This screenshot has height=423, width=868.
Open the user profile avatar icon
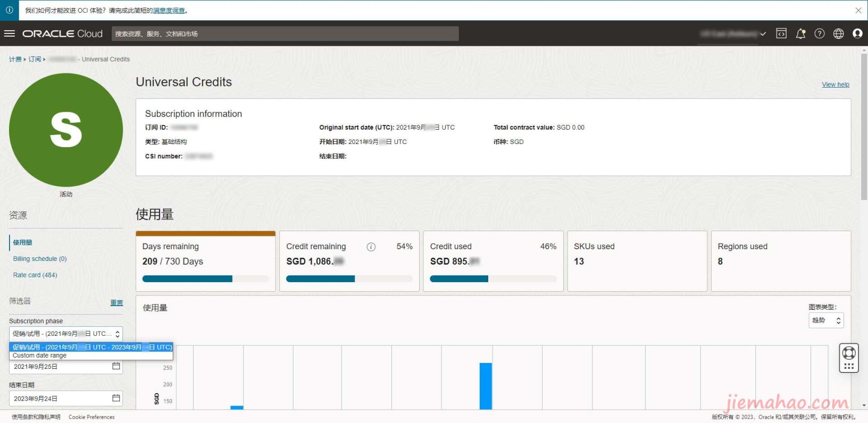[x=857, y=33]
